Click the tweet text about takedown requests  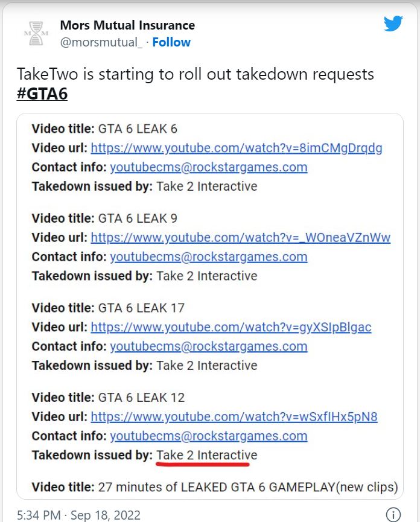pos(196,74)
